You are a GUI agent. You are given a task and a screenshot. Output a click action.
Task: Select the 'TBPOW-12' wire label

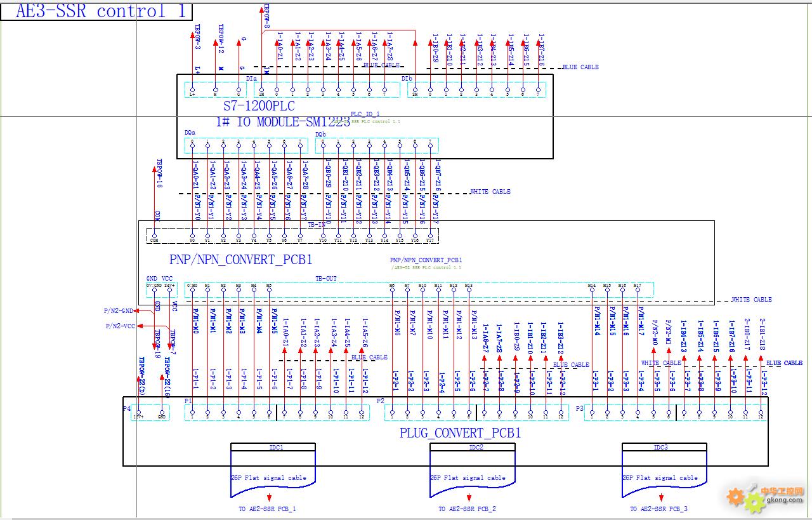(221, 38)
